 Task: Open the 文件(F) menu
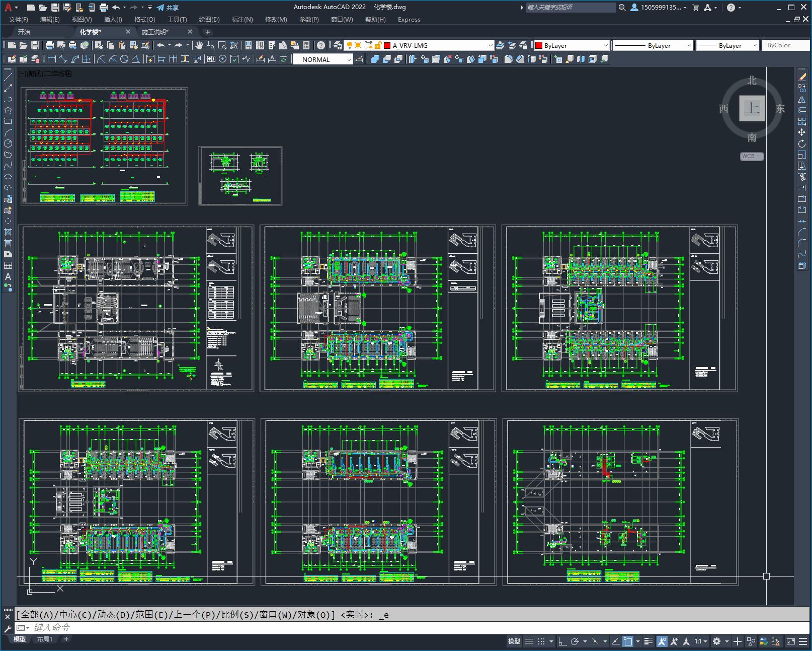[19, 20]
